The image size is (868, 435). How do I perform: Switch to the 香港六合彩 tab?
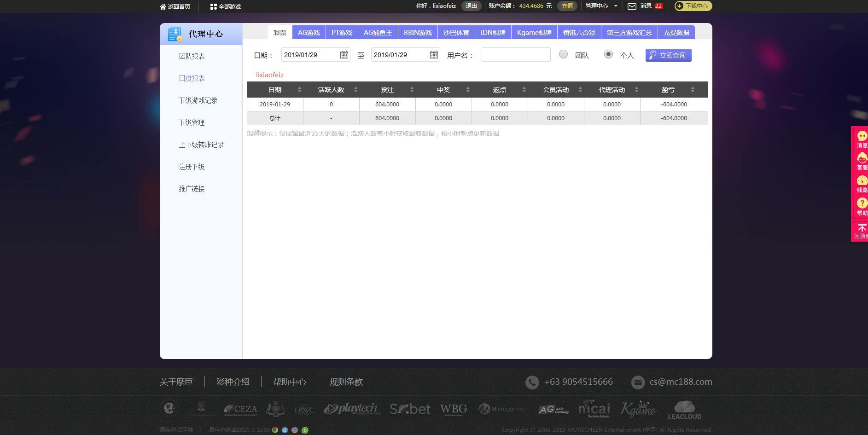pos(579,32)
